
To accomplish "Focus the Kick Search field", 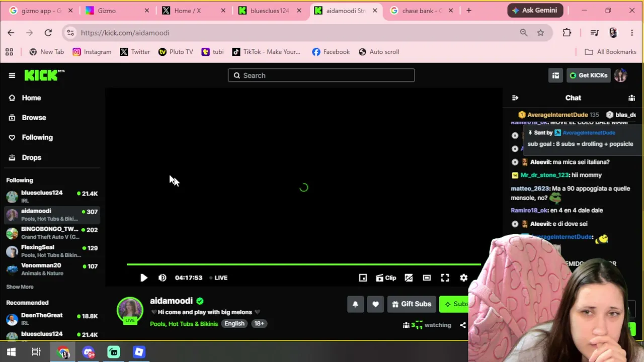I will tap(321, 75).
